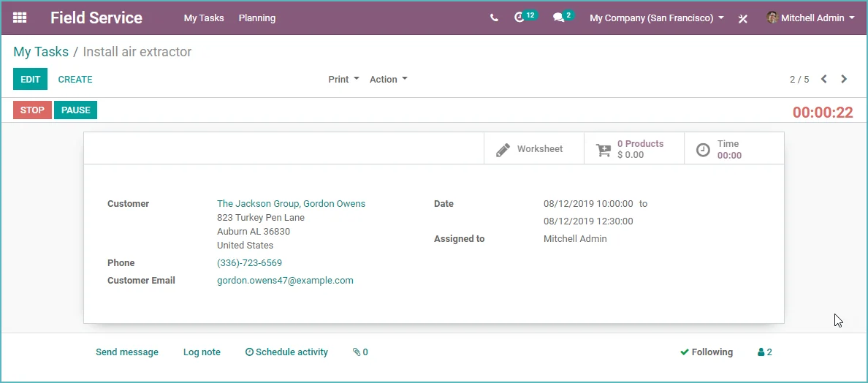868x383 pixels.
Task: Open the Print dropdown
Action: [344, 79]
